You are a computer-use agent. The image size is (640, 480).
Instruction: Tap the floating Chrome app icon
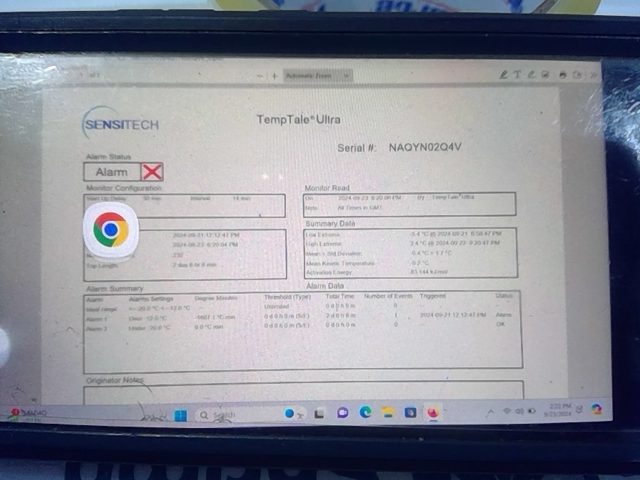click(111, 230)
